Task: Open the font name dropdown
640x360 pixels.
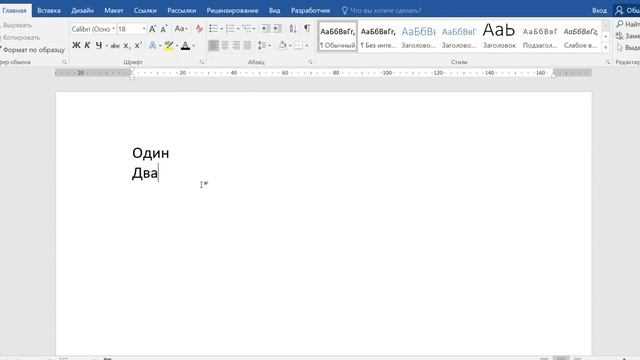Action: (113, 29)
